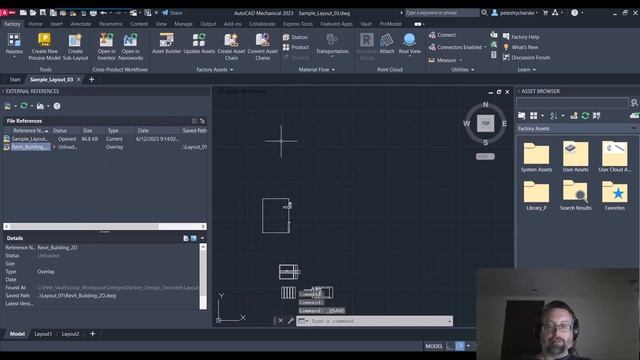The width and height of the screenshot is (640, 360).
Task: Expand the Learn ribbon panel
Action: point(527,70)
